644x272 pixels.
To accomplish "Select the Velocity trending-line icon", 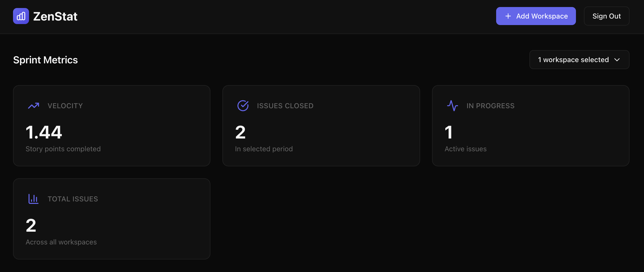I will [34, 105].
